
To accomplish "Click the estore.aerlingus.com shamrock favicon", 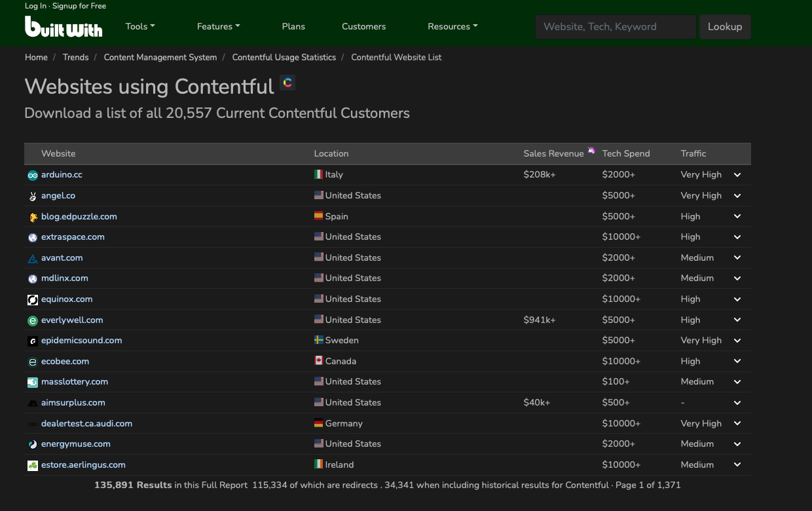I will (33, 465).
